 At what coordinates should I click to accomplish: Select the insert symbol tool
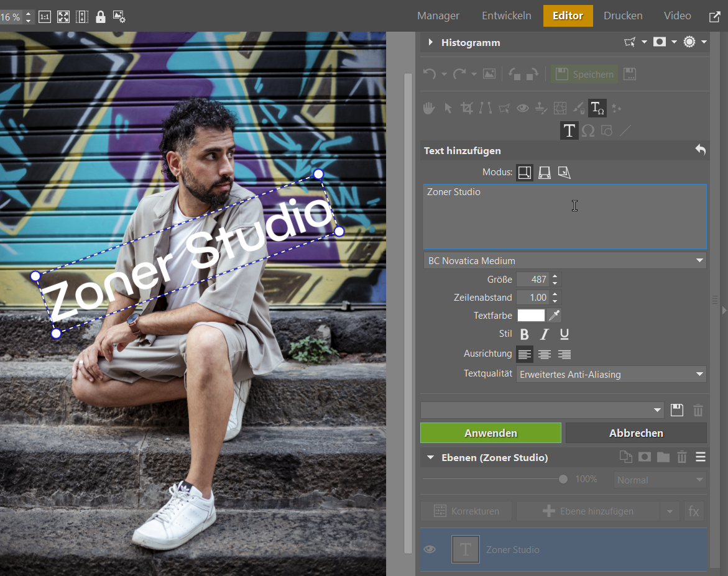click(x=587, y=130)
